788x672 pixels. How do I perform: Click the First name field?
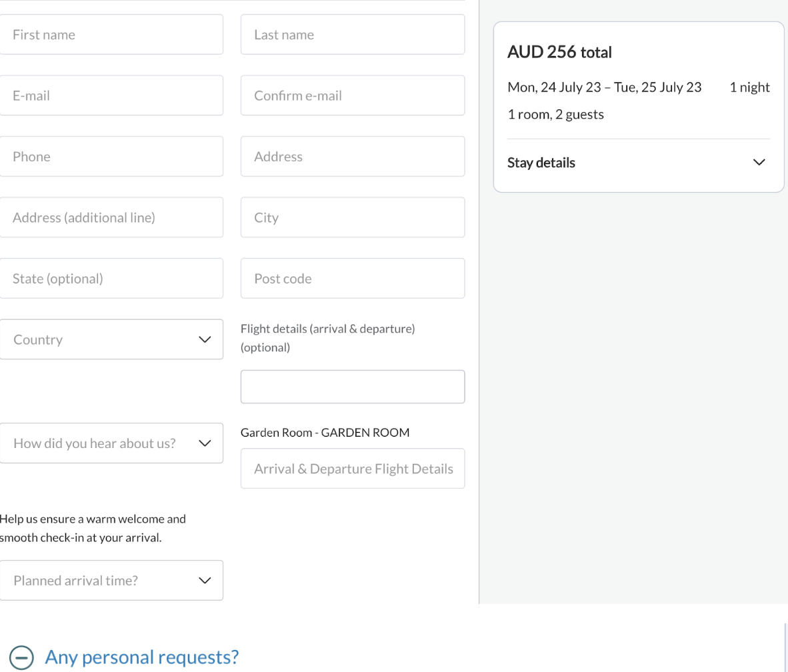(111, 35)
